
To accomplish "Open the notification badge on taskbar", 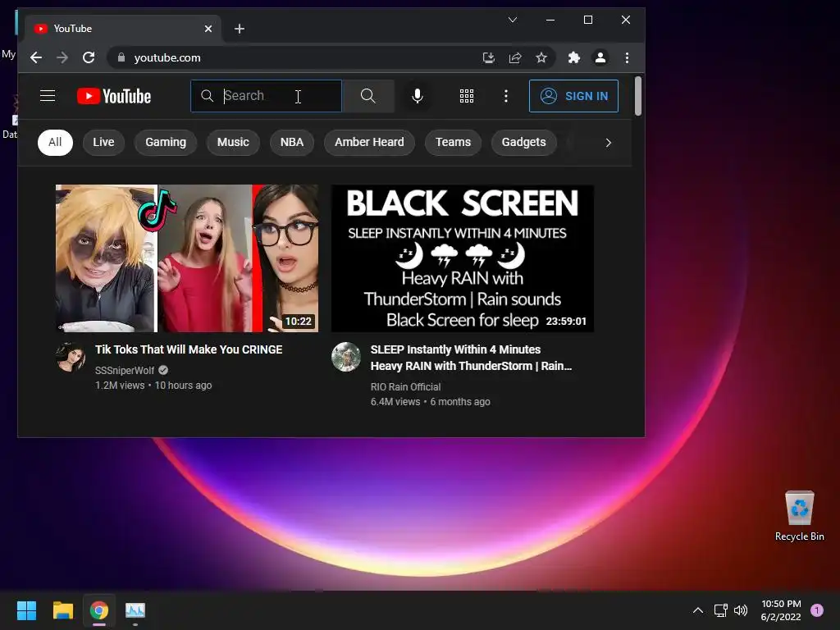I will click(x=817, y=610).
